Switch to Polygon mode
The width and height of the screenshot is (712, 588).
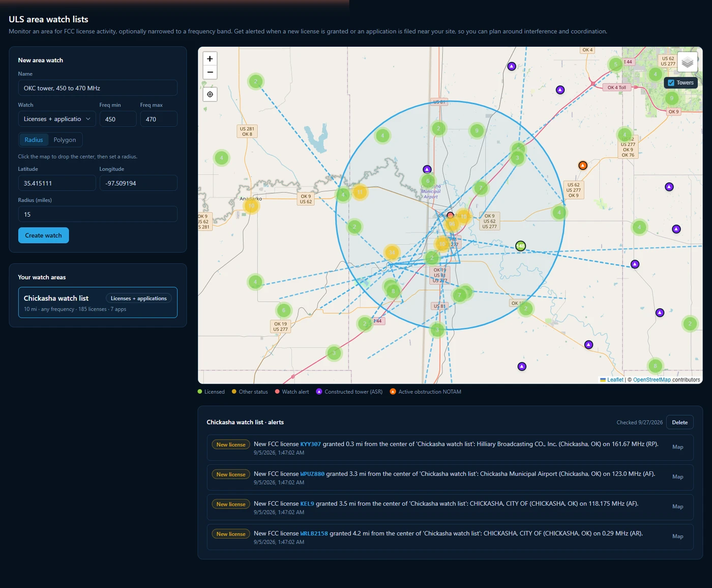pyautogui.click(x=65, y=140)
